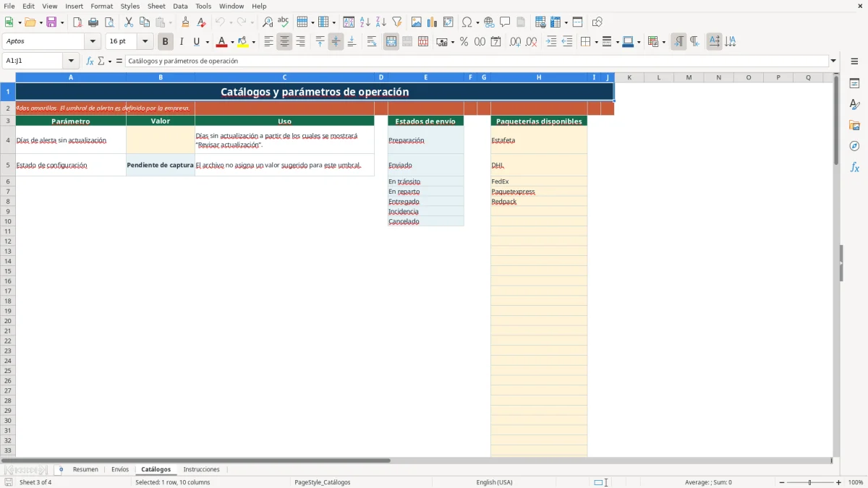Image resolution: width=868 pixels, height=488 pixels.
Task: Export directly as PDF
Action: pos(77,22)
